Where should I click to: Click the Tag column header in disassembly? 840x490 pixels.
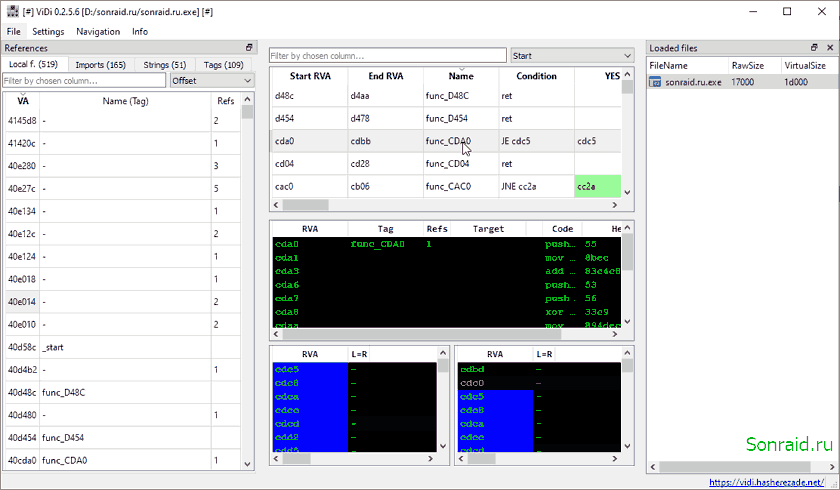tap(386, 229)
